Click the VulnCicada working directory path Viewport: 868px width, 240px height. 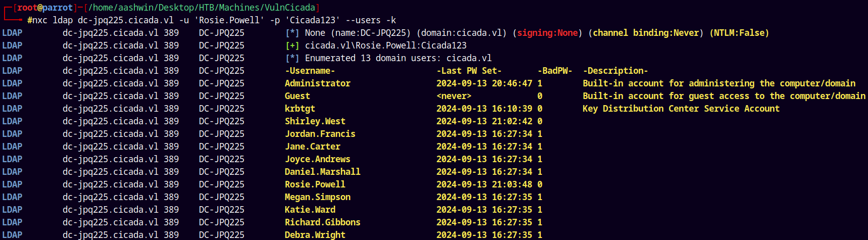coord(202,8)
